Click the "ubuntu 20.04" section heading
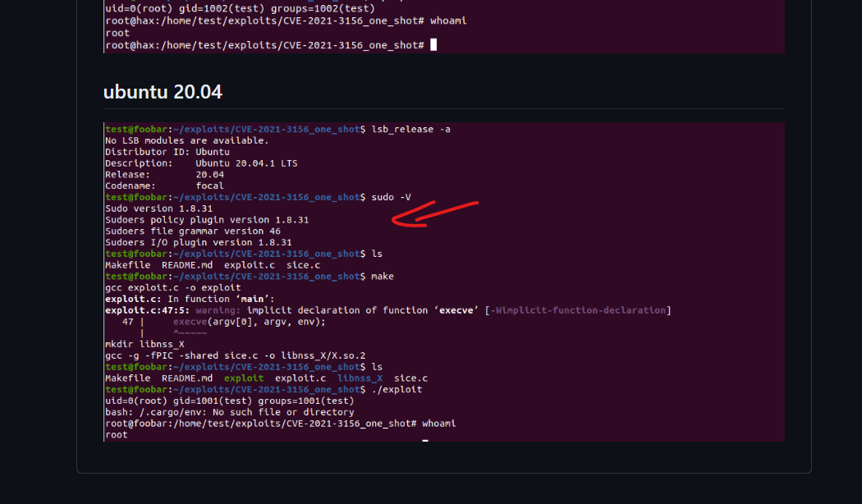 pos(163,91)
